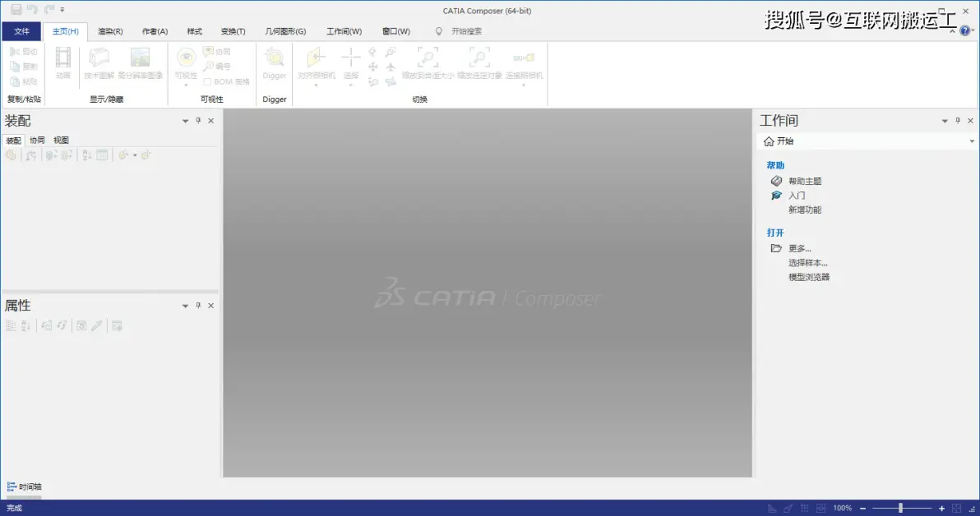
Task: Click the 开始搜索 search field
Action: tap(466, 31)
